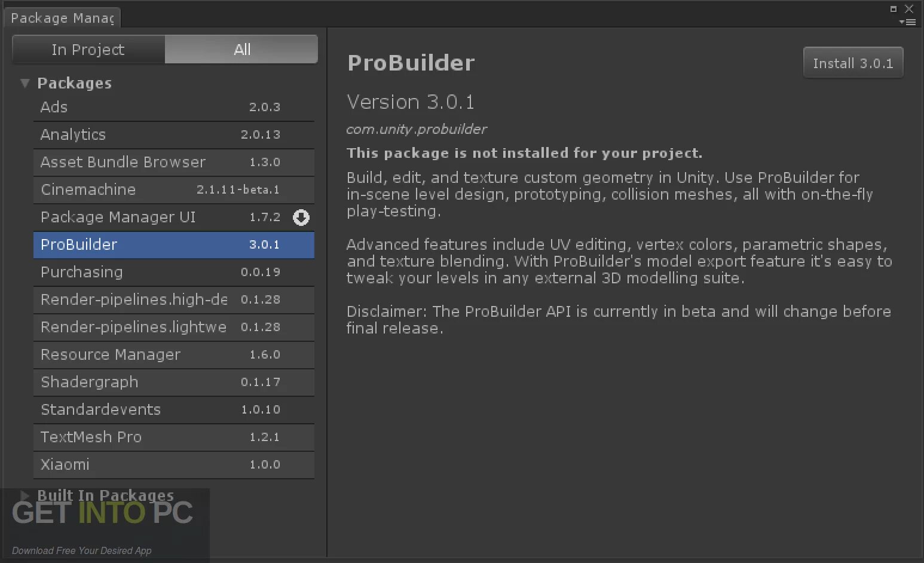Select the TextMesh Pro package
The width and height of the screenshot is (924, 563).
pos(173,437)
